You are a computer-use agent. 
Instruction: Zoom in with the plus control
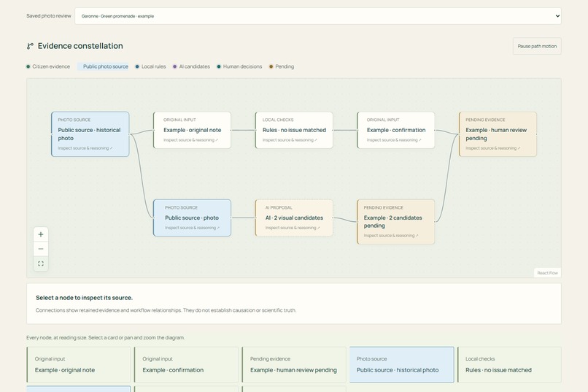pyautogui.click(x=41, y=234)
